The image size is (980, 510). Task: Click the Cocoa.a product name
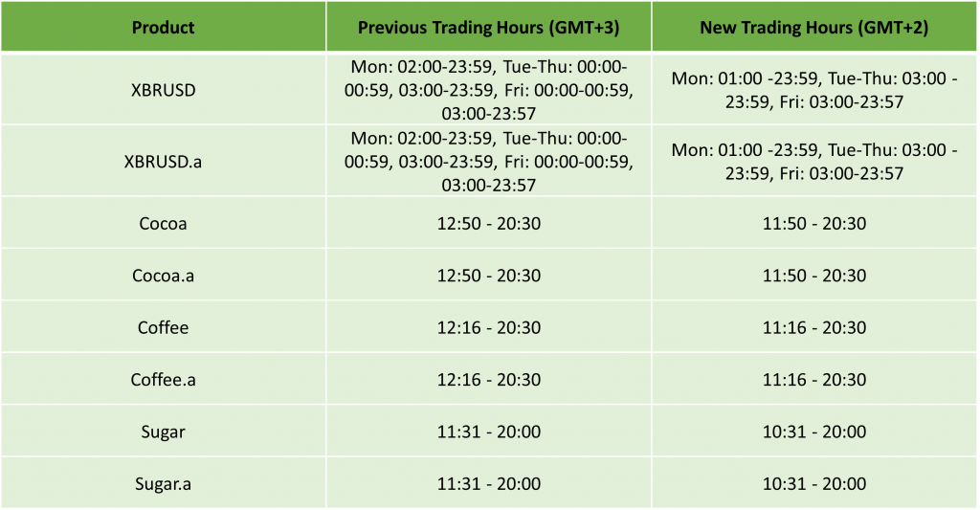point(163,276)
